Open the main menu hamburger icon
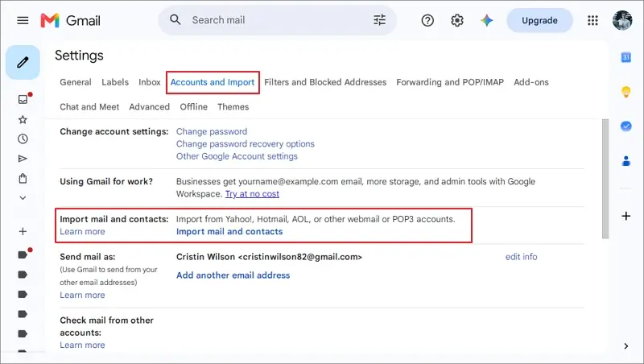 pos(23,20)
